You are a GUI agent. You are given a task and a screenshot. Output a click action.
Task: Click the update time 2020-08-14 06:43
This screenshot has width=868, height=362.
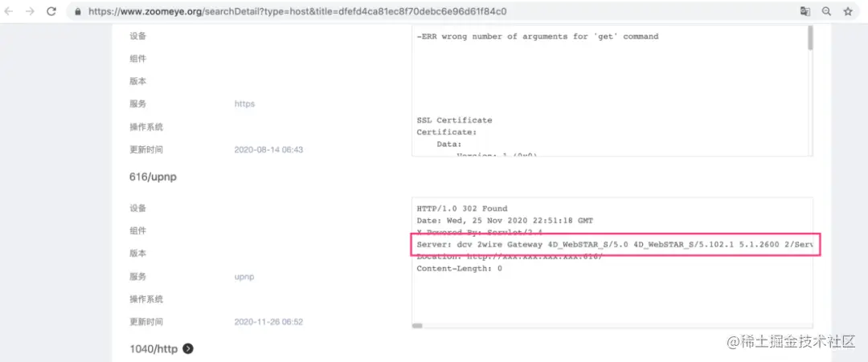pos(268,150)
